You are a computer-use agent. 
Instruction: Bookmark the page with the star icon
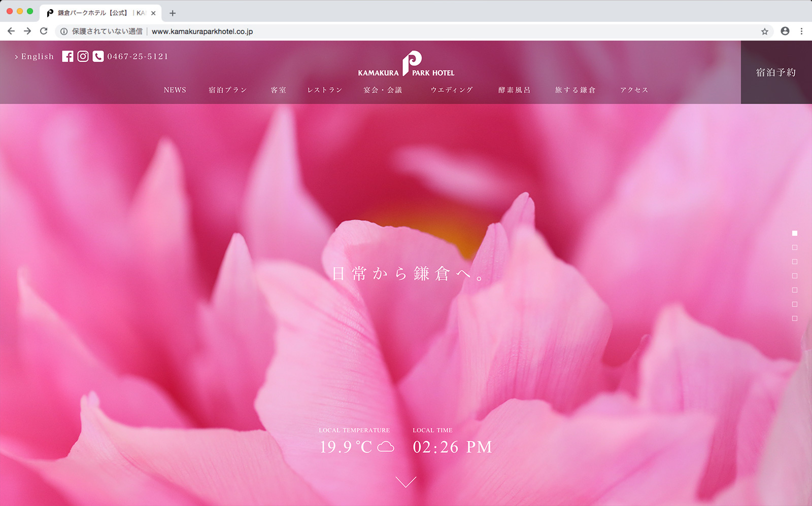coord(765,31)
